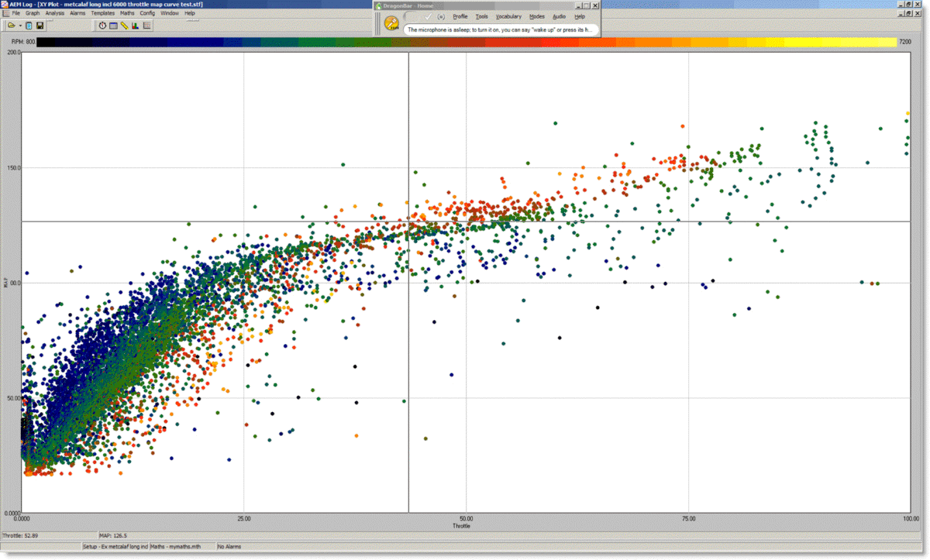
Task: Open the Analysis menu
Action: [55, 13]
